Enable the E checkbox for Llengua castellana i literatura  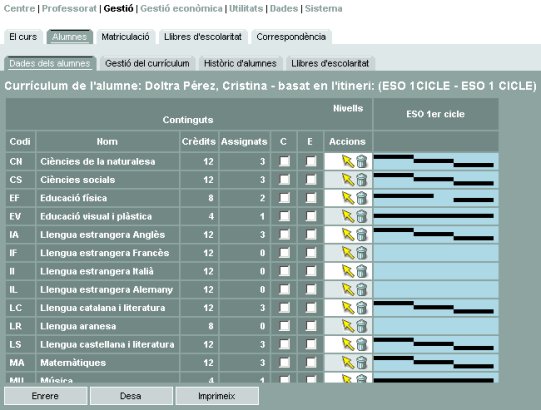(x=311, y=344)
